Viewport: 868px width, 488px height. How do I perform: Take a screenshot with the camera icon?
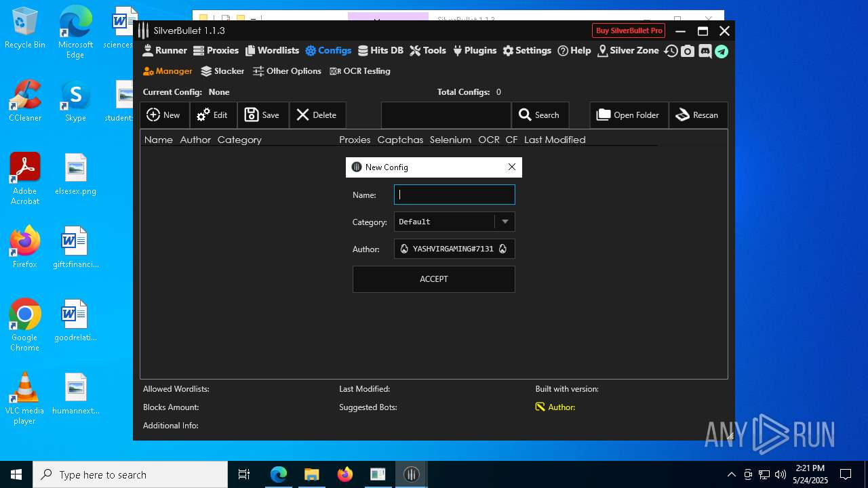point(688,51)
